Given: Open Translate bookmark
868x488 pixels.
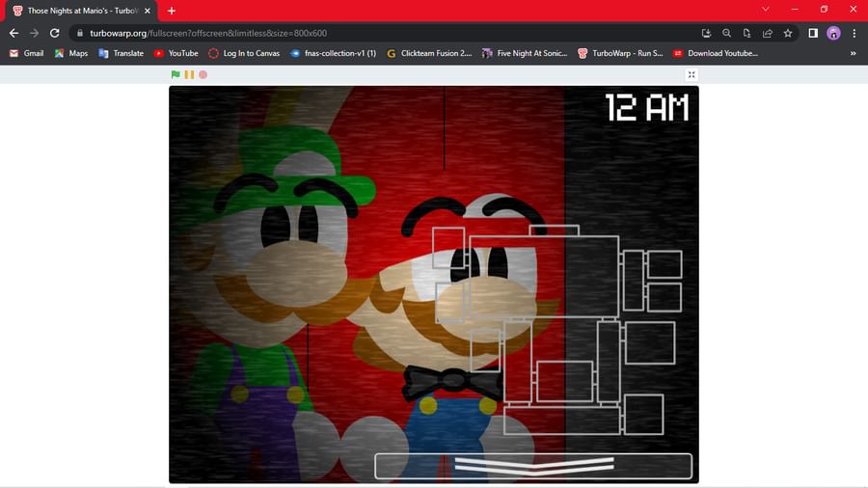Looking at the screenshot, I should [x=122, y=53].
